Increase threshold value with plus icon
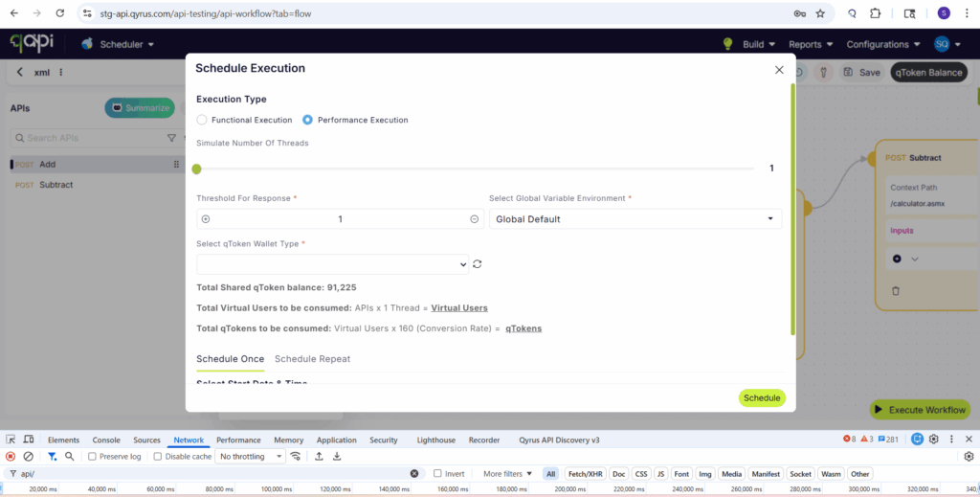The height and width of the screenshot is (497, 980). [206, 218]
